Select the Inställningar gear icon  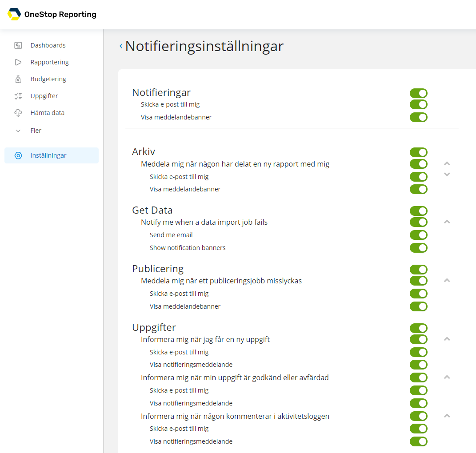(18, 155)
